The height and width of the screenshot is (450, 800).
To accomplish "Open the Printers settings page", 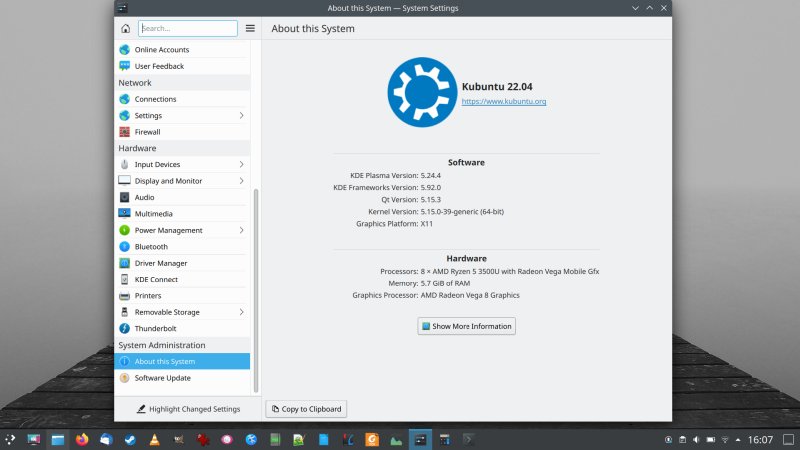I will coord(148,296).
